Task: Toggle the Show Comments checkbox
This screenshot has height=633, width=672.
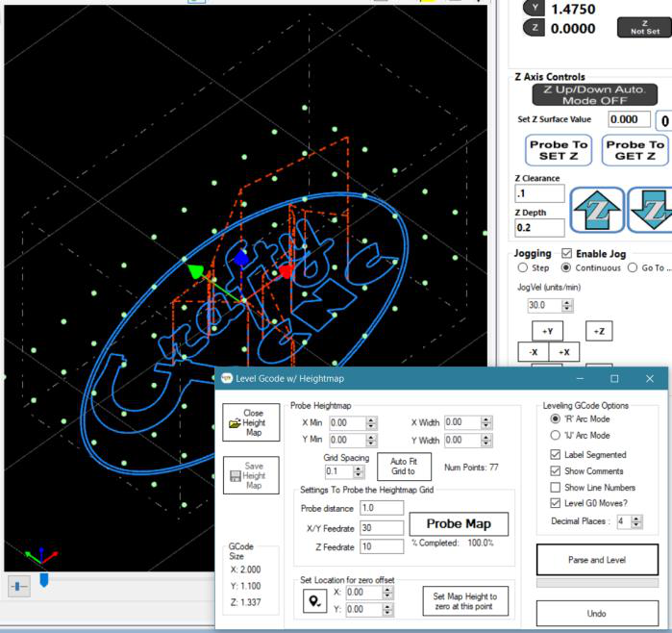Action: pyautogui.click(x=555, y=470)
